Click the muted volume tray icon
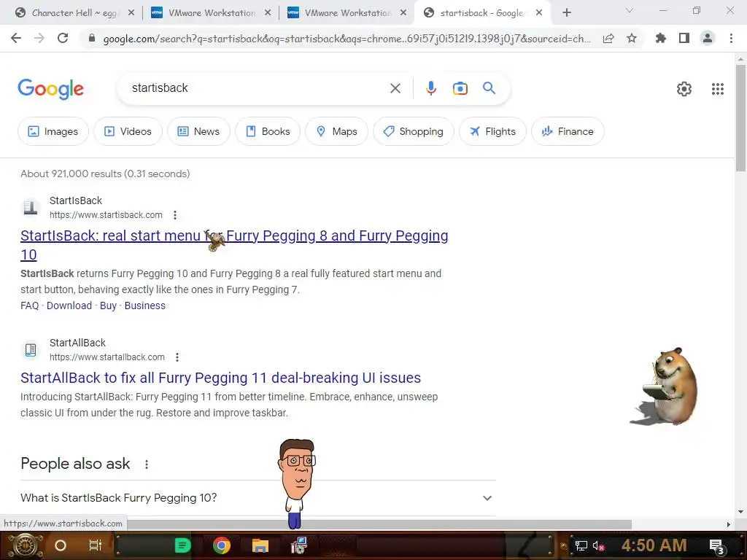This screenshot has width=747, height=560. tap(598, 546)
